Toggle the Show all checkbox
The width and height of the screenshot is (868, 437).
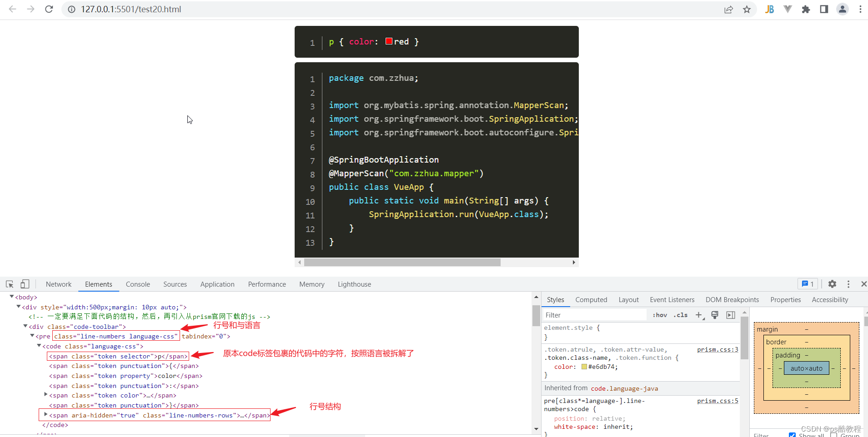[793, 435]
